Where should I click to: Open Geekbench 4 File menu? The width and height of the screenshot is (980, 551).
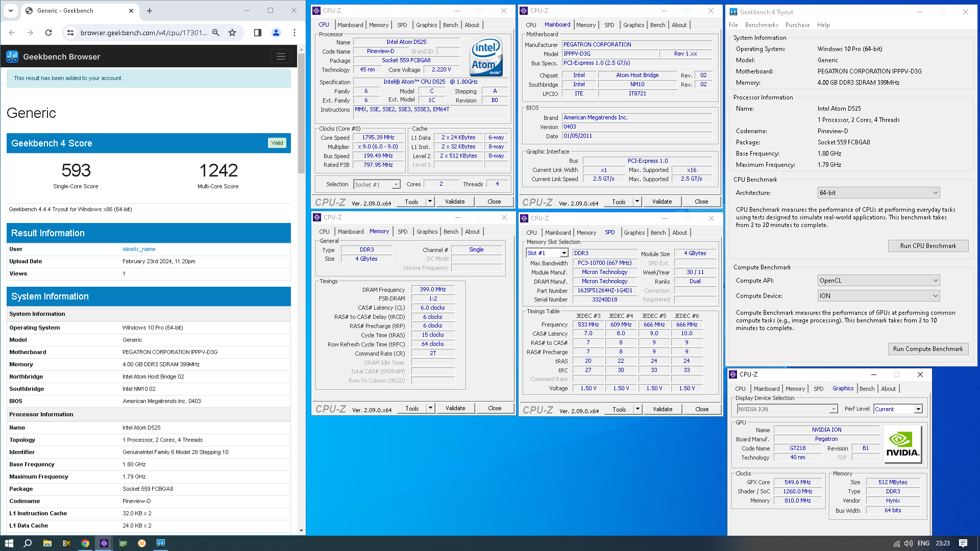(x=733, y=25)
